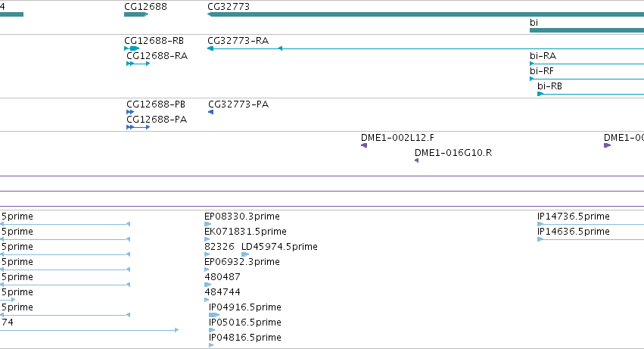Click the CG32773-PA protein arrow
This screenshot has height=349, width=644.
click(x=210, y=112)
